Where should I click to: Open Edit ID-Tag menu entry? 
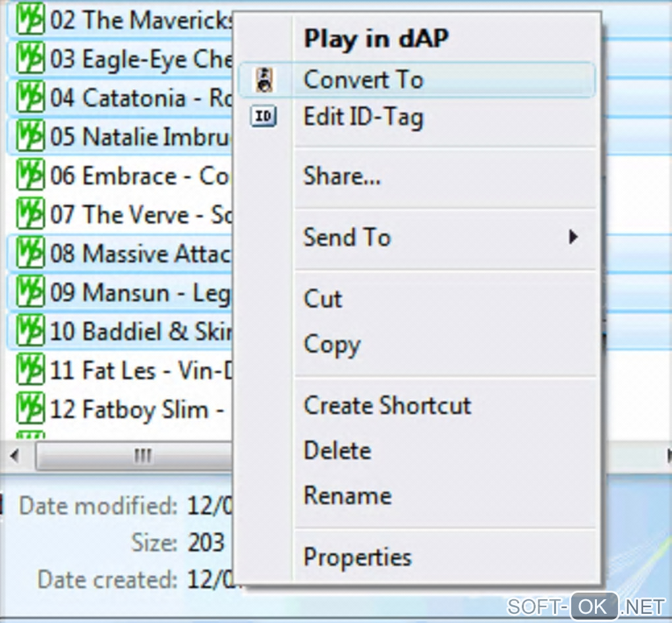pyautogui.click(x=416, y=117)
